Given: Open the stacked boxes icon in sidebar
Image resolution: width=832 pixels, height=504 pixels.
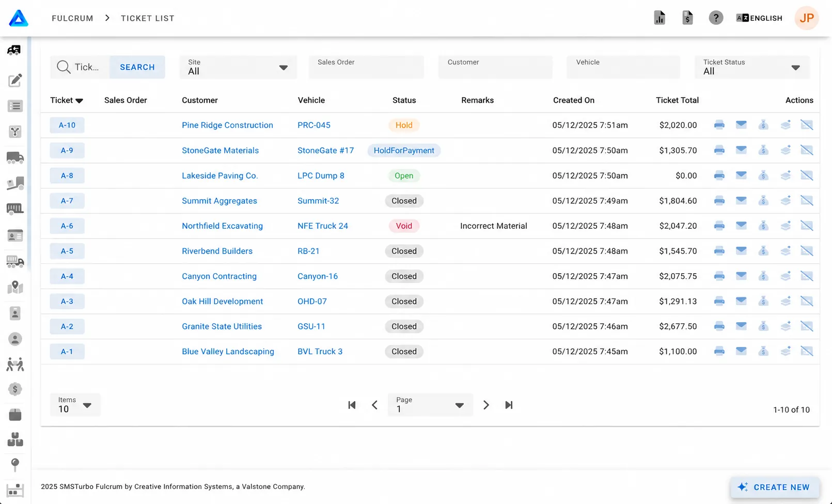Looking at the screenshot, I should click(x=15, y=439).
